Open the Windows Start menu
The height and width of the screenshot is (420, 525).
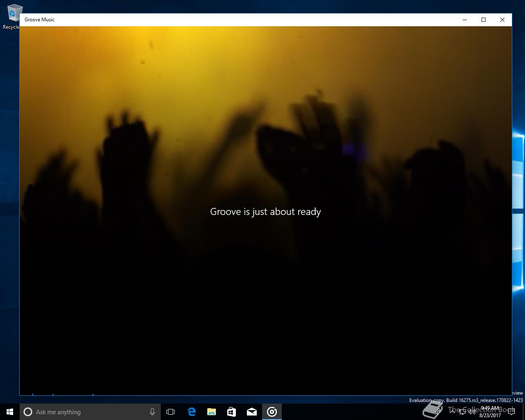click(10, 412)
